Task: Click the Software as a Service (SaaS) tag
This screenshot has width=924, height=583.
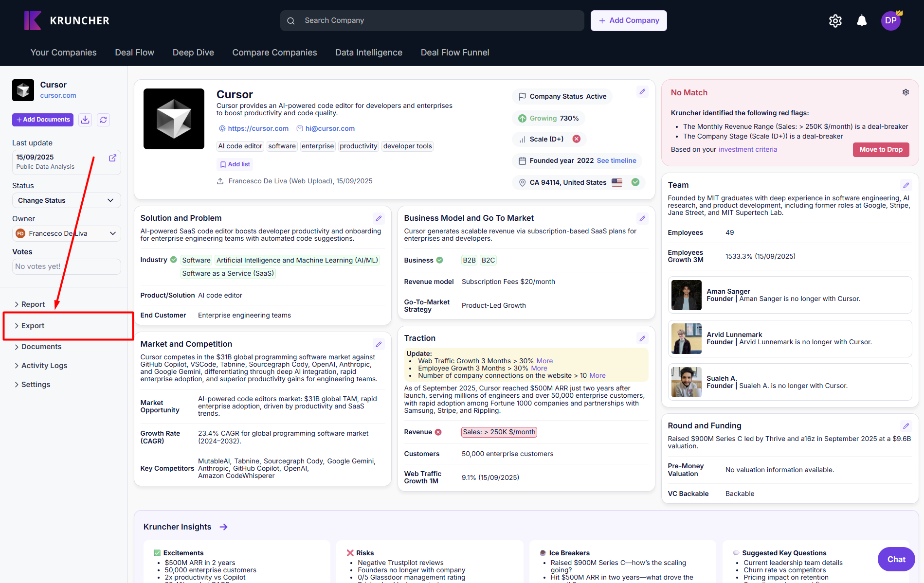Action: click(x=228, y=274)
